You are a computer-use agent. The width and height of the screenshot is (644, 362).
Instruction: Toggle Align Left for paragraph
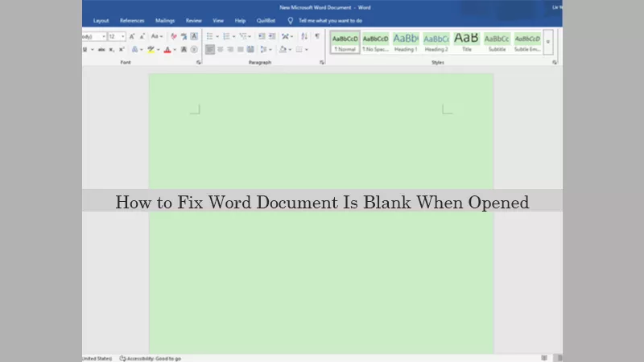[x=210, y=50]
